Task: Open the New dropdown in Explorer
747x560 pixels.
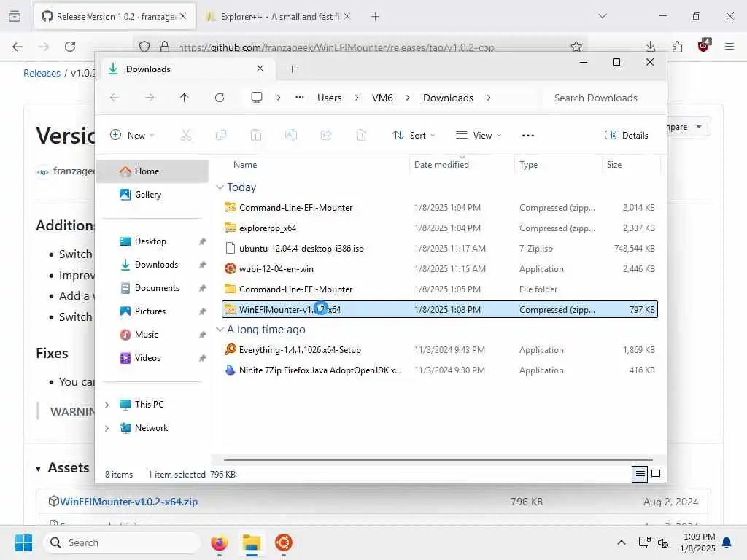Action: click(132, 135)
